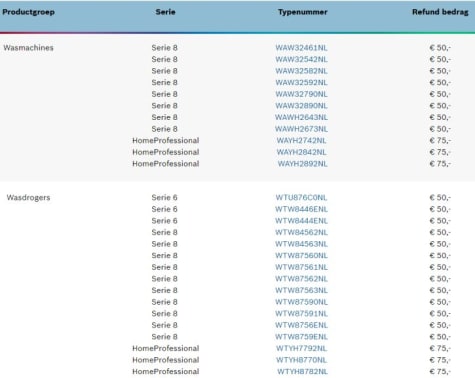Open the WAYH2842NL model link
This screenshot has height=378, width=475.
(x=301, y=152)
